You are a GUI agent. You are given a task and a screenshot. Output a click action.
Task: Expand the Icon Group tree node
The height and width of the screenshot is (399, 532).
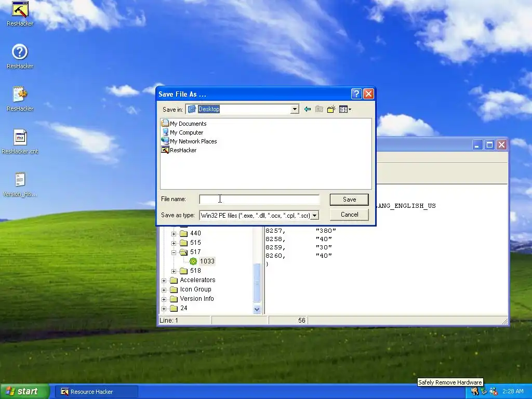pos(164,290)
